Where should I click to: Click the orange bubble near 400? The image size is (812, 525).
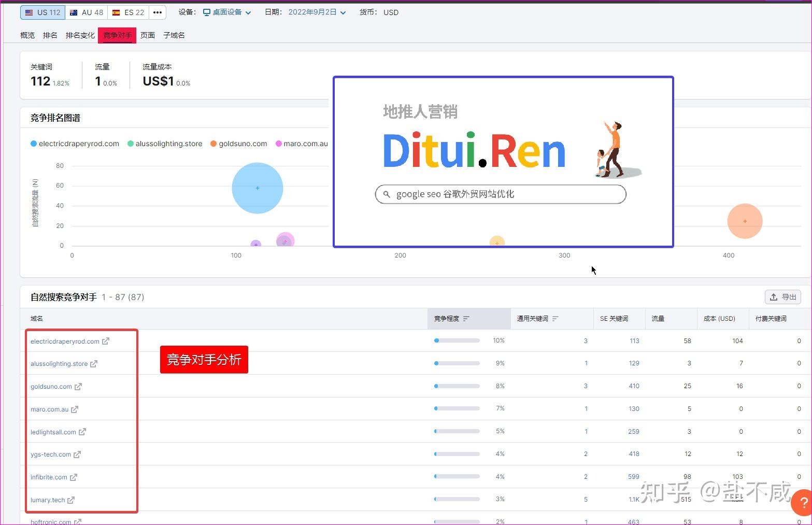pyautogui.click(x=745, y=221)
